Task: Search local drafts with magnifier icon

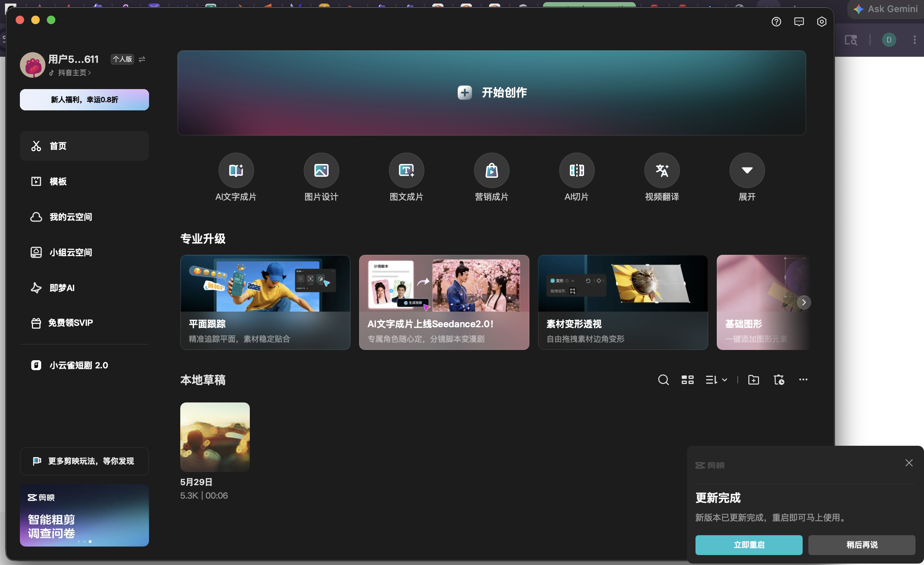Action: 663,380
